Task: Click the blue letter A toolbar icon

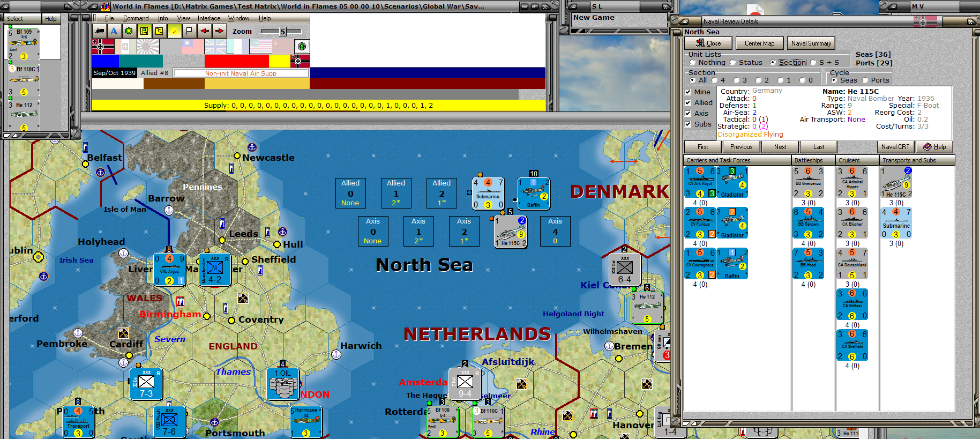Action: [x=114, y=31]
